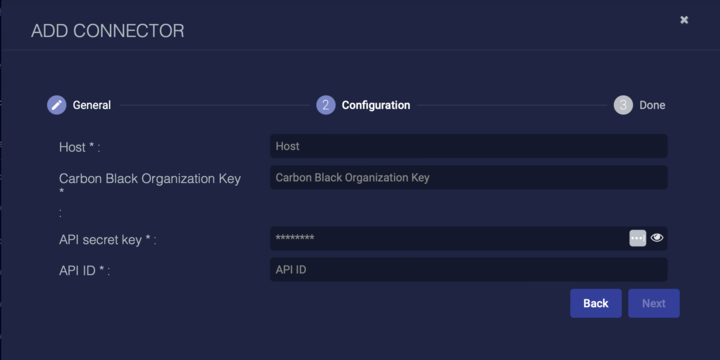Show the API secret key with eye icon
This screenshot has height=360, width=720.
pyautogui.click(x=657, y=237)
